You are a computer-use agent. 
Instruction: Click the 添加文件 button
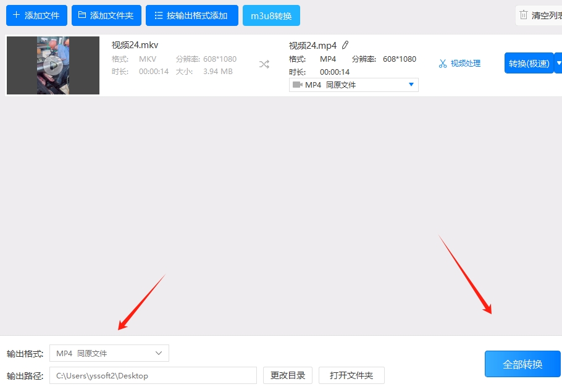(36, 15)
